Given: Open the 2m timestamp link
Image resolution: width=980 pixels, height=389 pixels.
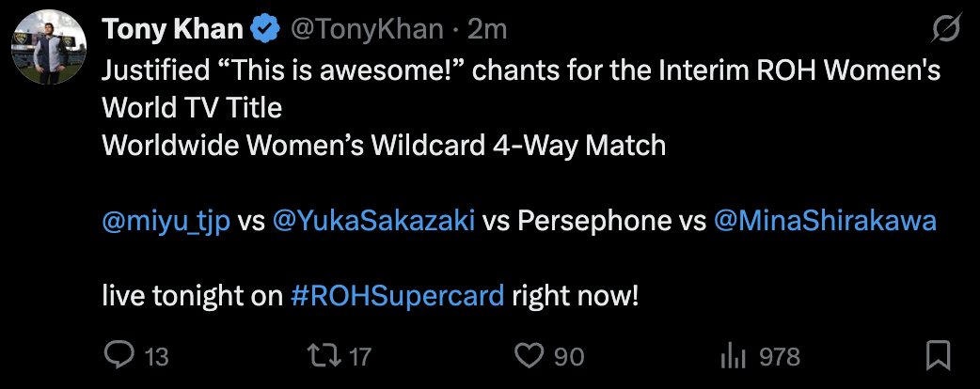Looking at the screenshot, I should pos(487,30).
